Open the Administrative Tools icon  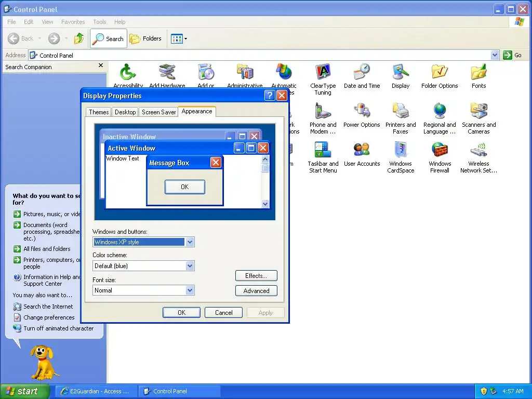pyautogui.click(x=245, y=75)
